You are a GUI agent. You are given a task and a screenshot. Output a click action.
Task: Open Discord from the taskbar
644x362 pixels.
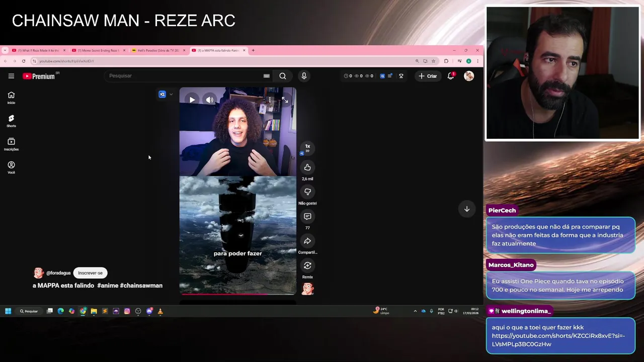point(149,311)
